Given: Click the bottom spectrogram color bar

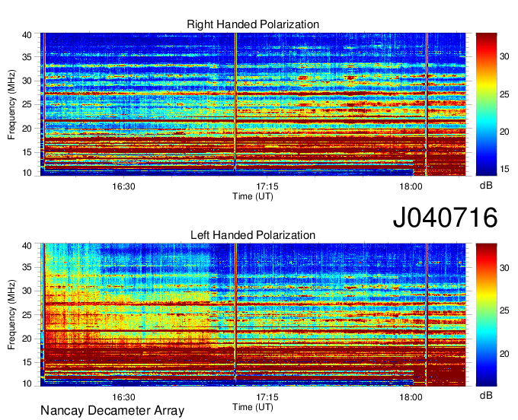Looking at the screenshot, I should [486, 315].
